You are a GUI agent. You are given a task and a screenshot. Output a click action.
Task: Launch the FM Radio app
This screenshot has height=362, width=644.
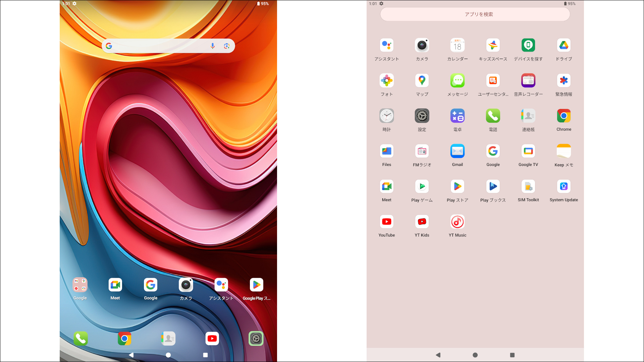tap(422, 151)
